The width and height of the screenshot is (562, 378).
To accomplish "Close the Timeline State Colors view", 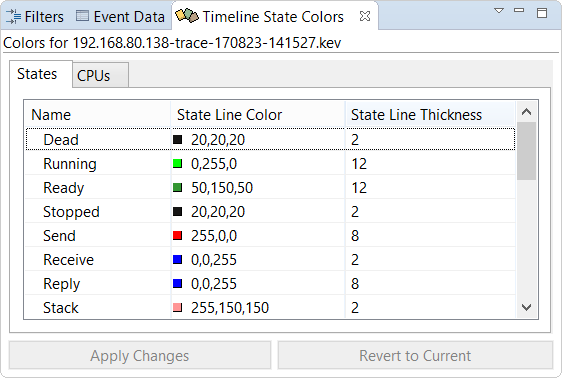I will coord(365,16).
